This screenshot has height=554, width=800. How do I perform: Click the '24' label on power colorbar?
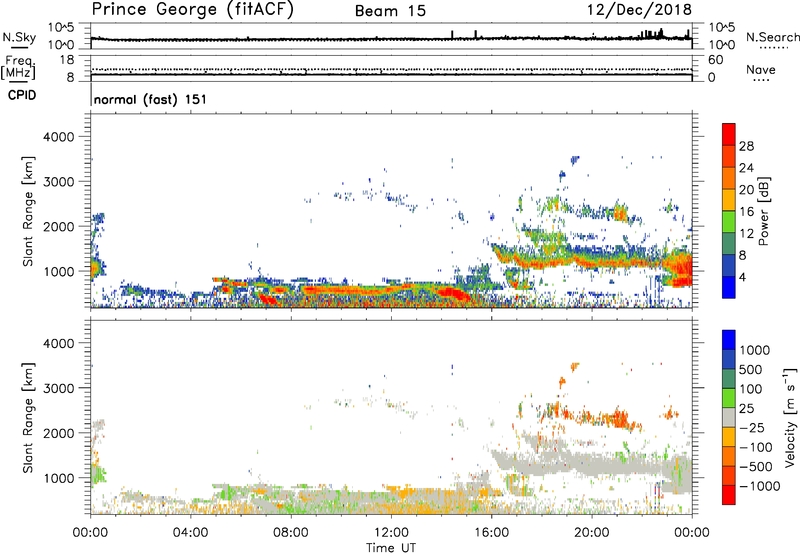point(746,168)
